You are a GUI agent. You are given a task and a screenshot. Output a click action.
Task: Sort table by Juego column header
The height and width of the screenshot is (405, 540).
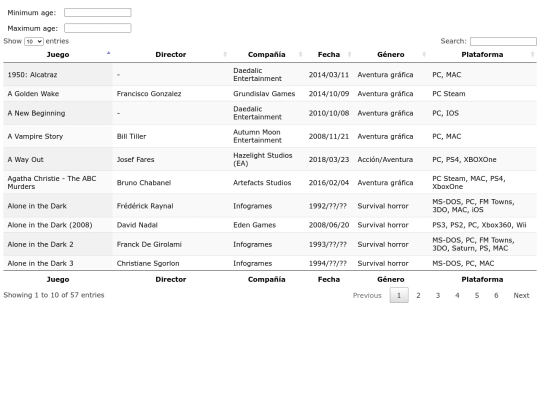(58, 54)
